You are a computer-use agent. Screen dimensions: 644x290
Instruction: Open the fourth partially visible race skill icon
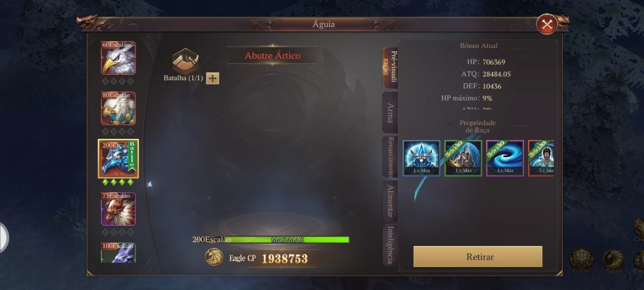[541, 158]
